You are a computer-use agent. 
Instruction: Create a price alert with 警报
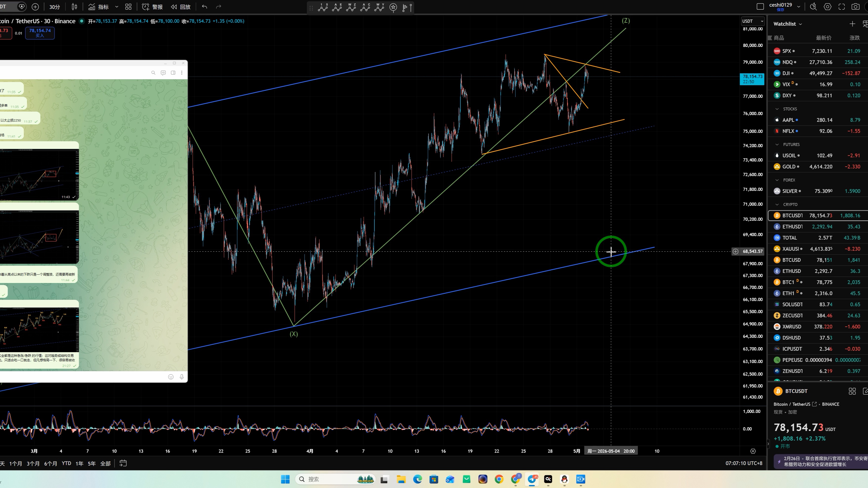tap(152, 7)
